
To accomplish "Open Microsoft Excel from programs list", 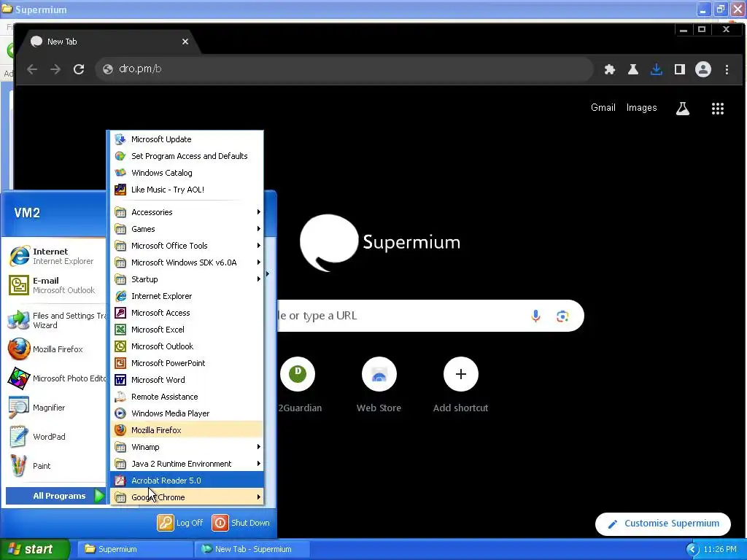I will (x=187, y=330).
